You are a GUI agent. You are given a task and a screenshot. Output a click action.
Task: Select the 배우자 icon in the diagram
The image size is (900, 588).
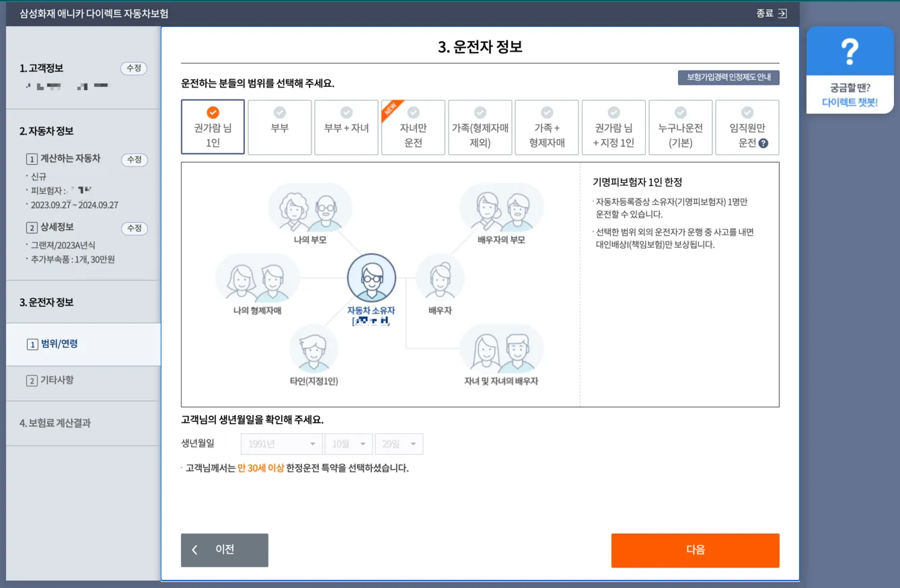click(440, 277)
